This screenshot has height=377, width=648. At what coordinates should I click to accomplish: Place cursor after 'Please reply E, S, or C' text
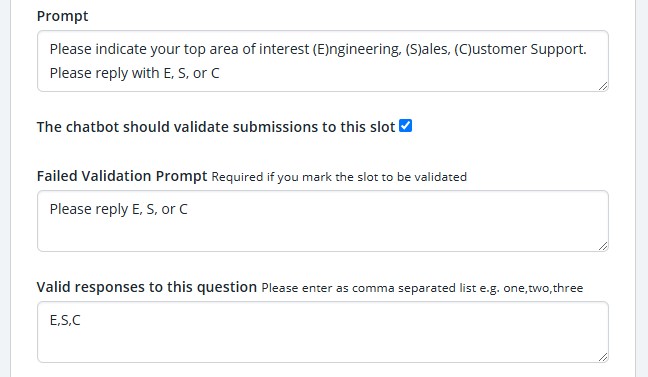pyautogui.click(x=188, y=209)
